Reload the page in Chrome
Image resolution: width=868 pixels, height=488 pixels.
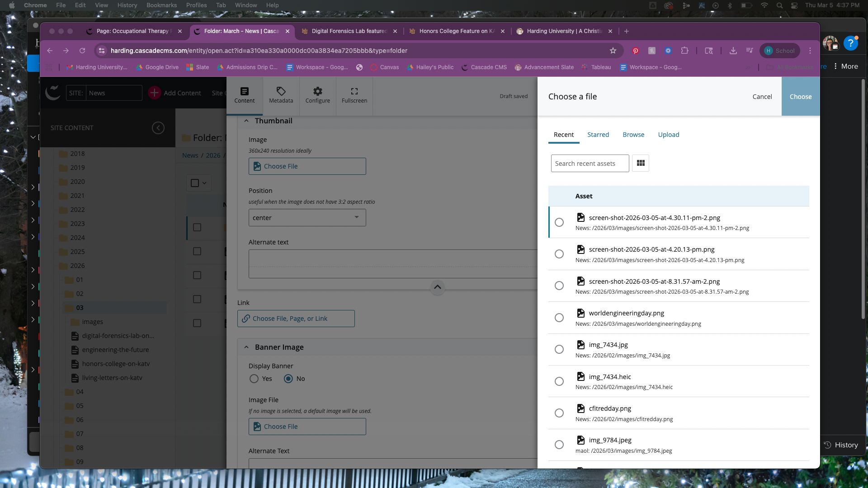(x=82, y=51)
